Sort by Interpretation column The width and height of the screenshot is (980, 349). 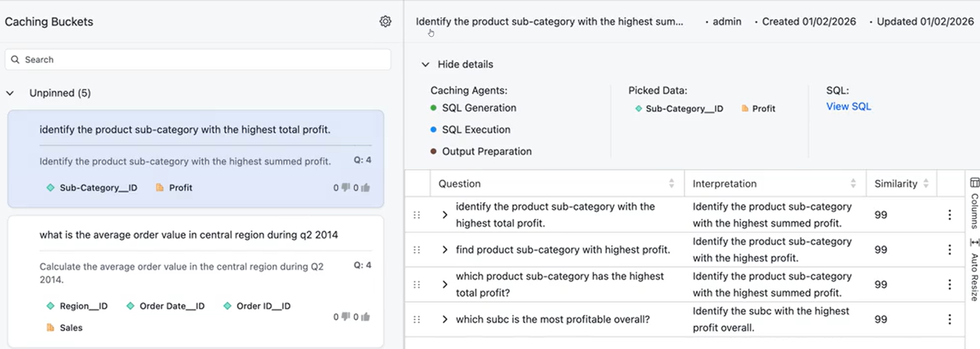853,184
